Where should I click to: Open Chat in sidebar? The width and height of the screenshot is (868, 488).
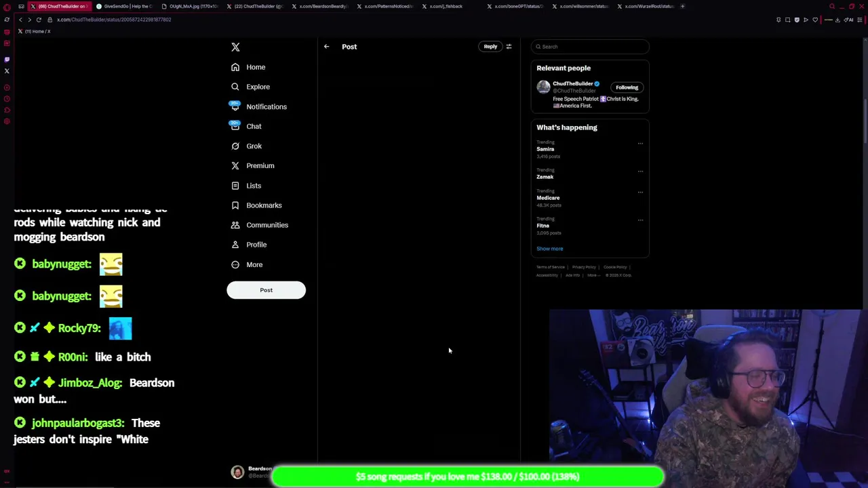[246, 126]
